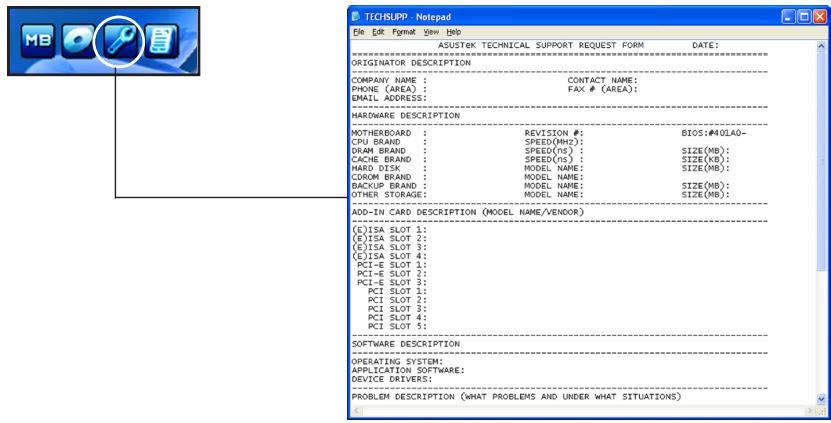831x423 pixels.
Task: Click the 'FAX # (AREA):' text
Action: (x=603, y=89)
